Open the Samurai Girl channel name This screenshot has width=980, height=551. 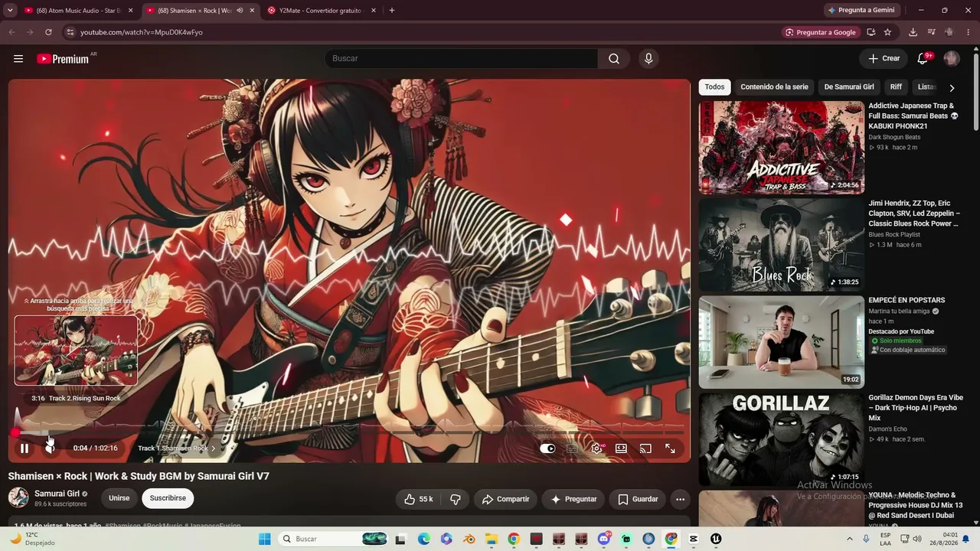point(57,494)
